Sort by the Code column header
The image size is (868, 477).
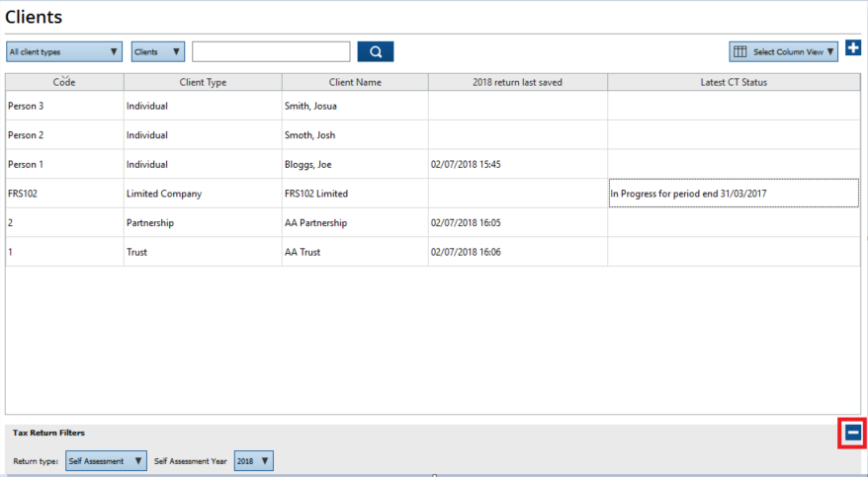(x=64, y=82)
